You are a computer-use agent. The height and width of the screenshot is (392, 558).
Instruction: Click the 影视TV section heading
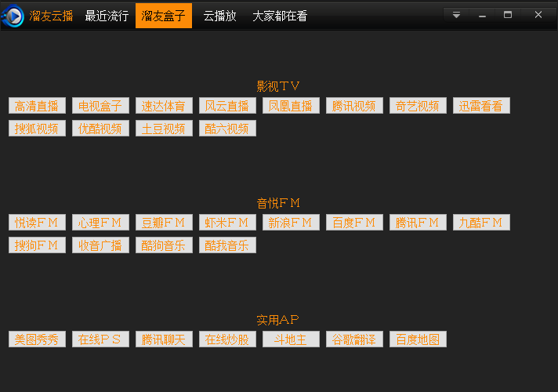(278, 86)
